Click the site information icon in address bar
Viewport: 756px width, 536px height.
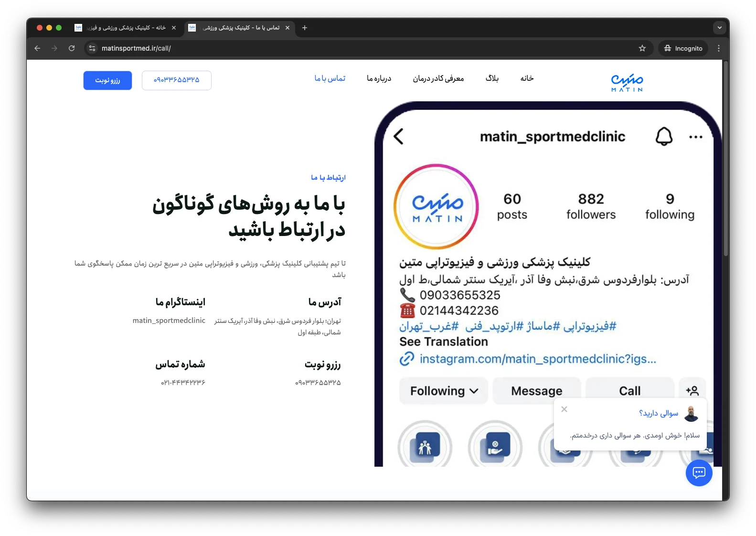click(93, 48)
